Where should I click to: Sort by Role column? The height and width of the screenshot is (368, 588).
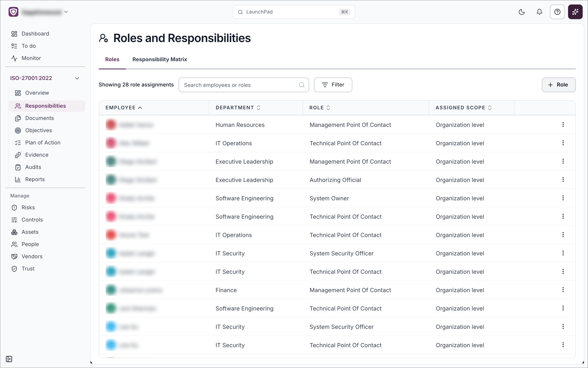(320, 108)
